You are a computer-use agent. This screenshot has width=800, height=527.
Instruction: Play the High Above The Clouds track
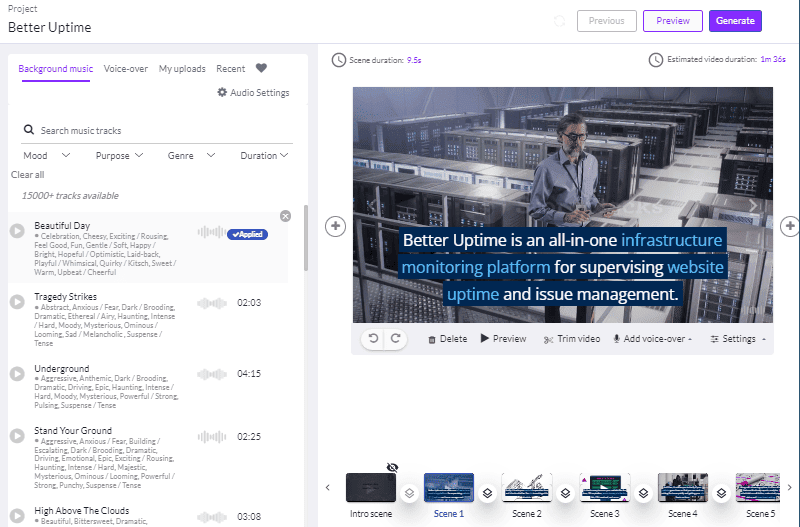tap(17, 516)
